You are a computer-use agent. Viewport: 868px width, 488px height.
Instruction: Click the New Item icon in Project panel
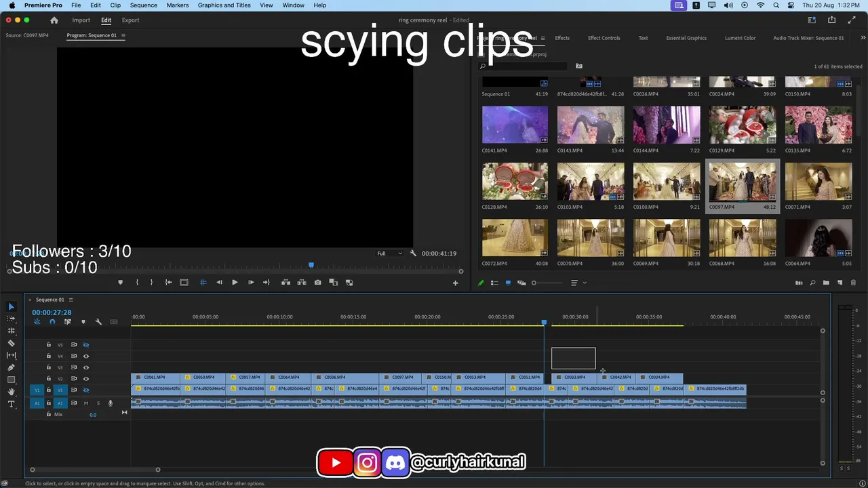coord(840,283)
